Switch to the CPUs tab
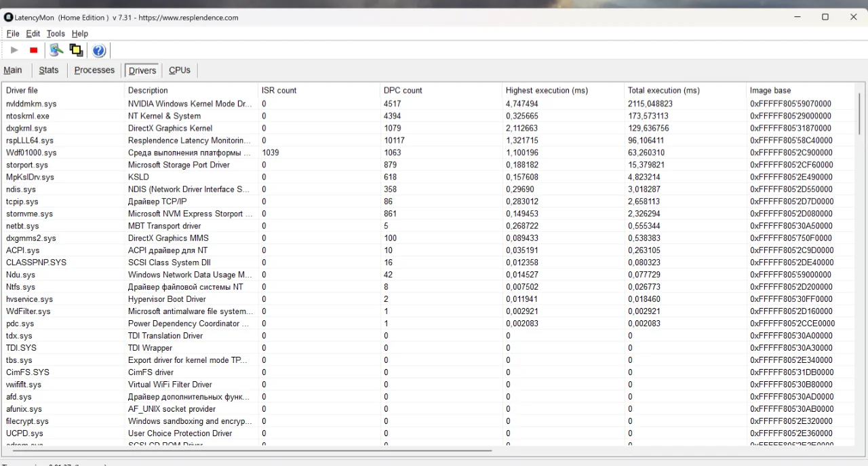This screenshot has width=868, height=466. point(180,70)
